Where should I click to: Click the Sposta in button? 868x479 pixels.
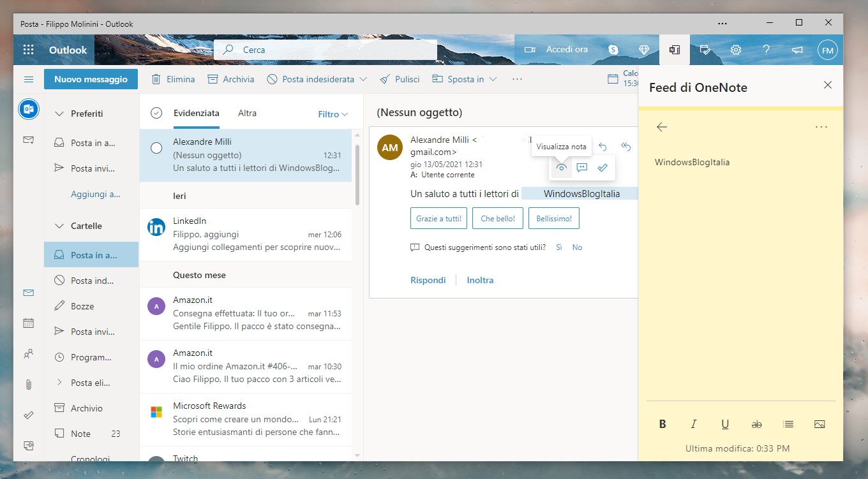458,79
